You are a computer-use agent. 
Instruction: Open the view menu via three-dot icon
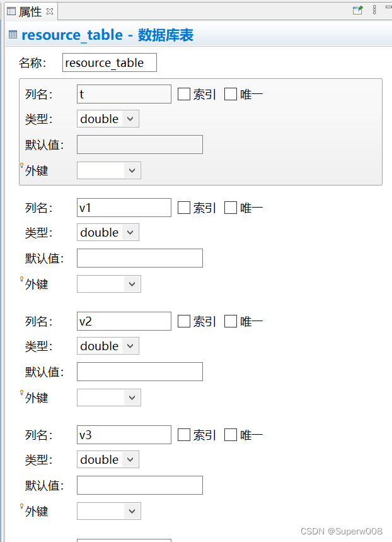(x=374, y=9)
